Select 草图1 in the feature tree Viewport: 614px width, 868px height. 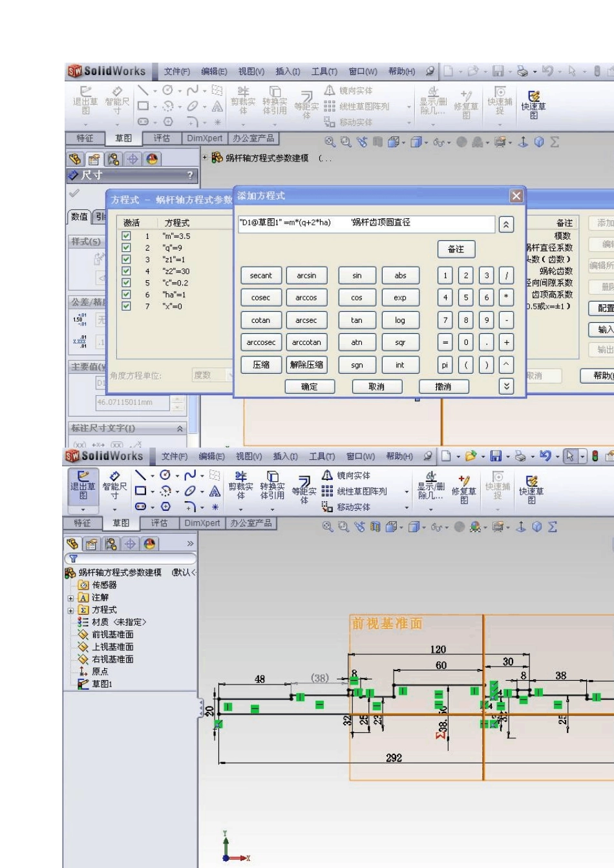[x=96, y=684]
